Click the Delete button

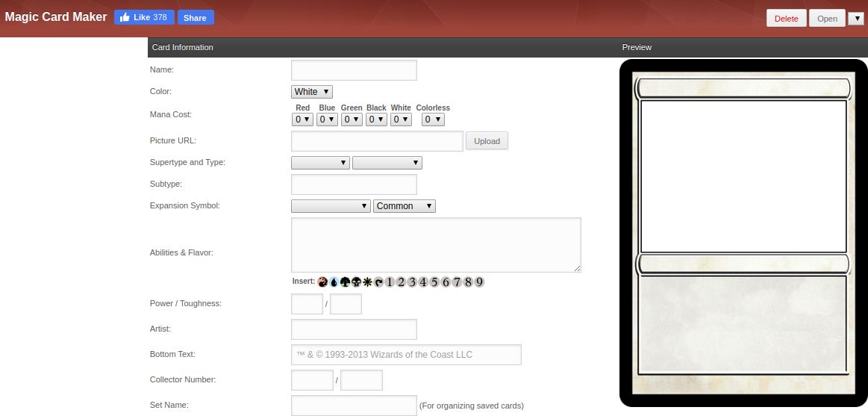(x=787, y=18)
